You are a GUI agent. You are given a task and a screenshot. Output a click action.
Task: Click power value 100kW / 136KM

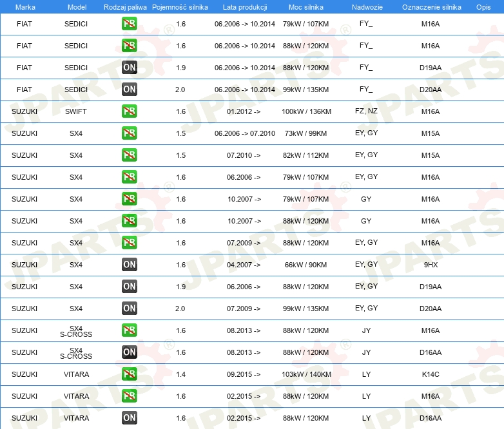pos(306,111)
